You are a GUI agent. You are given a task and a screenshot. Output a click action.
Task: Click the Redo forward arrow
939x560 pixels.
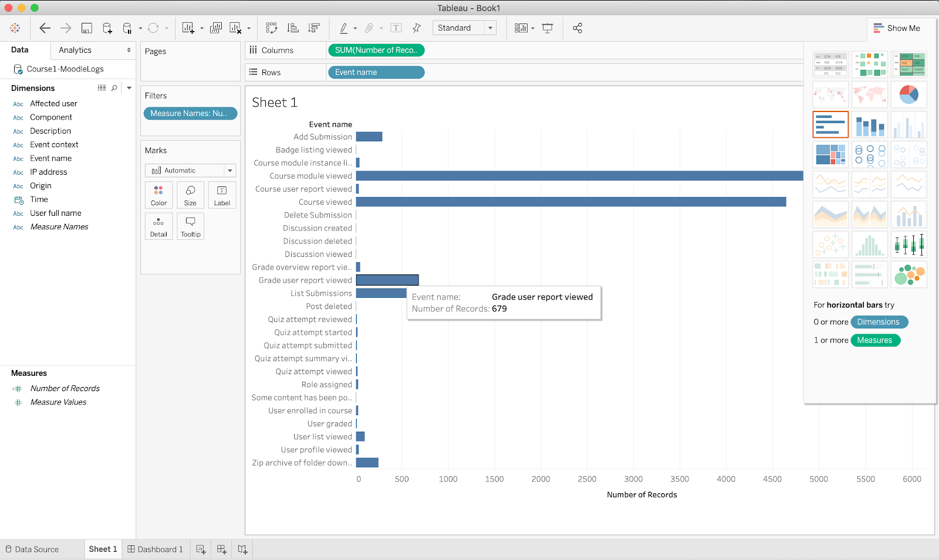tap(66, 28)
